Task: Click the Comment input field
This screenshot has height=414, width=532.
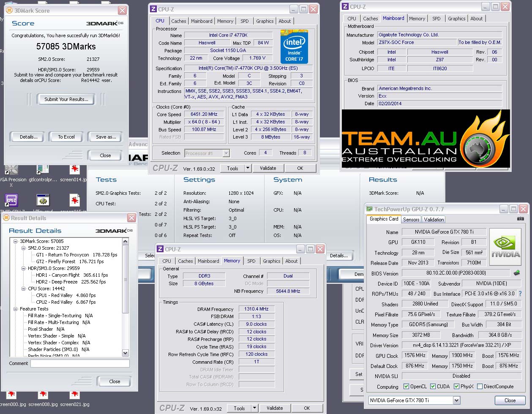Action: click(x=80, y=363)
